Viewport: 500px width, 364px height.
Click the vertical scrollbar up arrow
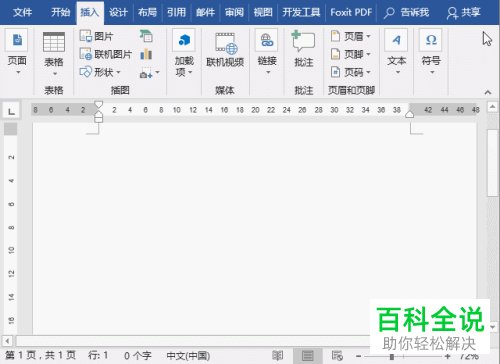493,107
